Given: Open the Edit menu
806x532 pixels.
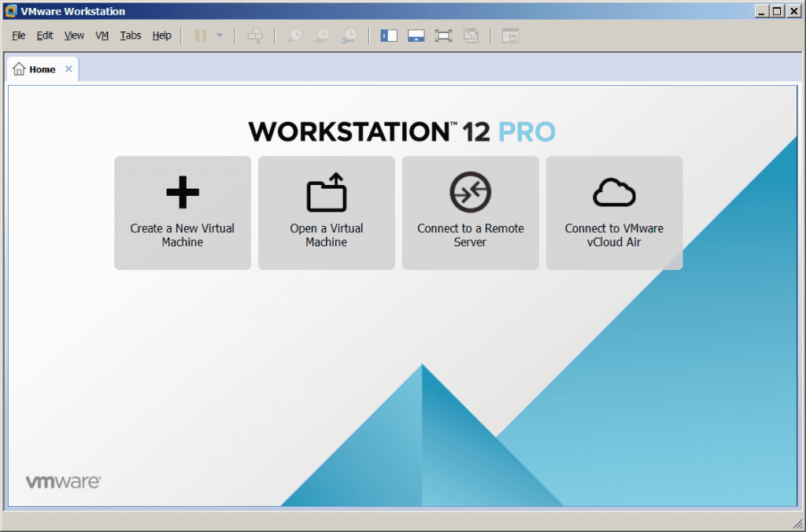Looking at the screenshot, I should click(x=45, y=35).
